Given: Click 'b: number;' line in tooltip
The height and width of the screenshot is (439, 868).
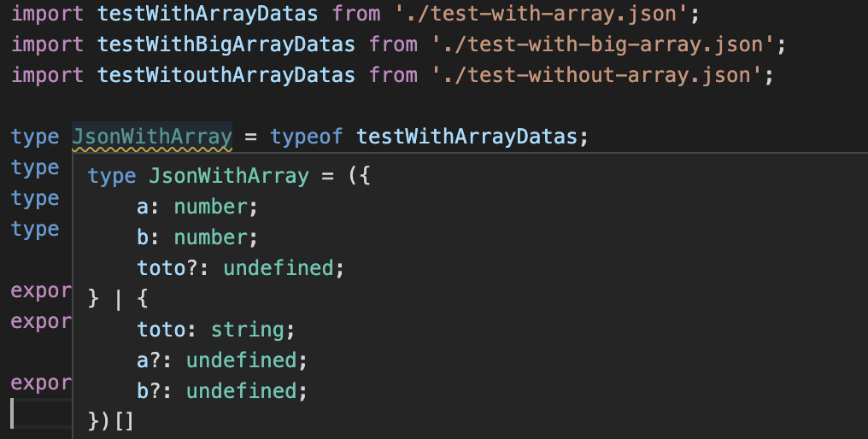Looking at the screenshot, I should (x=197, y=238).
